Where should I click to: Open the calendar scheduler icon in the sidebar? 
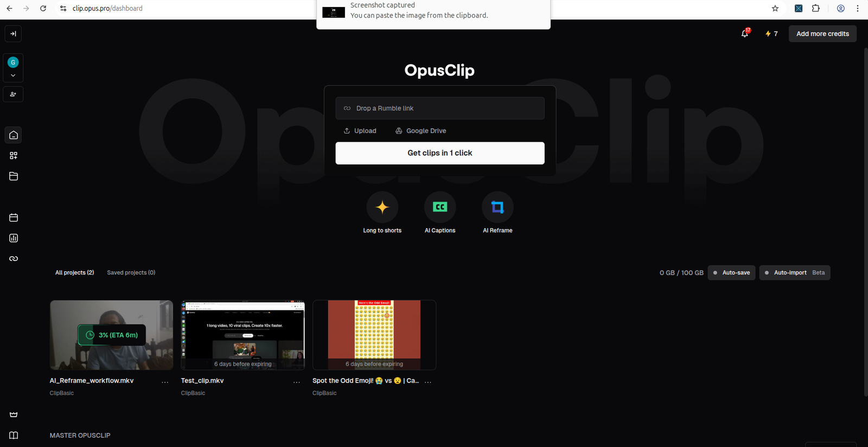coord(14,218)
